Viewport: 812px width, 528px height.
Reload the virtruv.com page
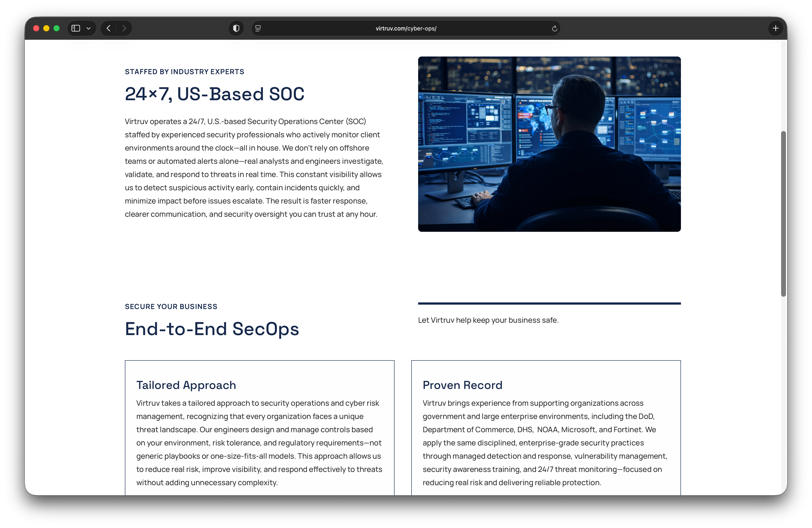point(554,28)
